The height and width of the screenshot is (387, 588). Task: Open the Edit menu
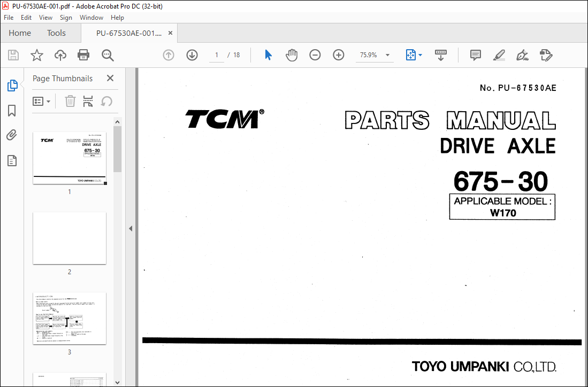click(x=26, y=18)
